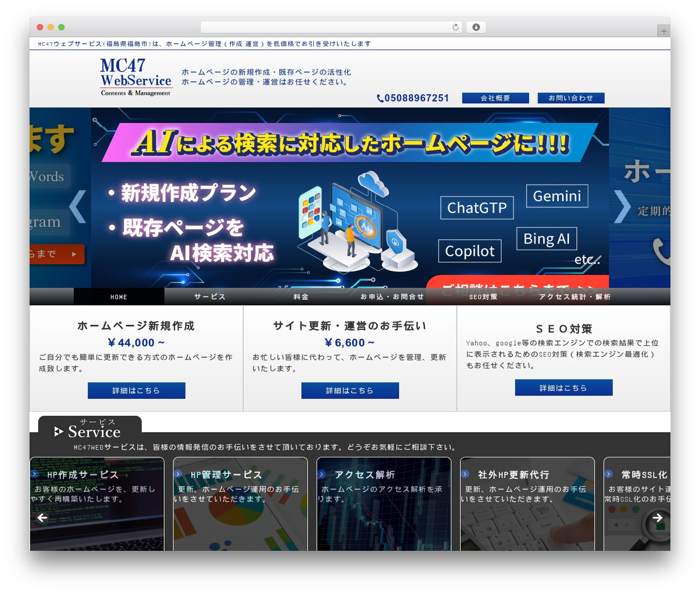Image resolution: width=700 pixels, height=593 pixels.
Task: Click the bullet icon next to アクセス解析 card
Action: pos(322,474)
